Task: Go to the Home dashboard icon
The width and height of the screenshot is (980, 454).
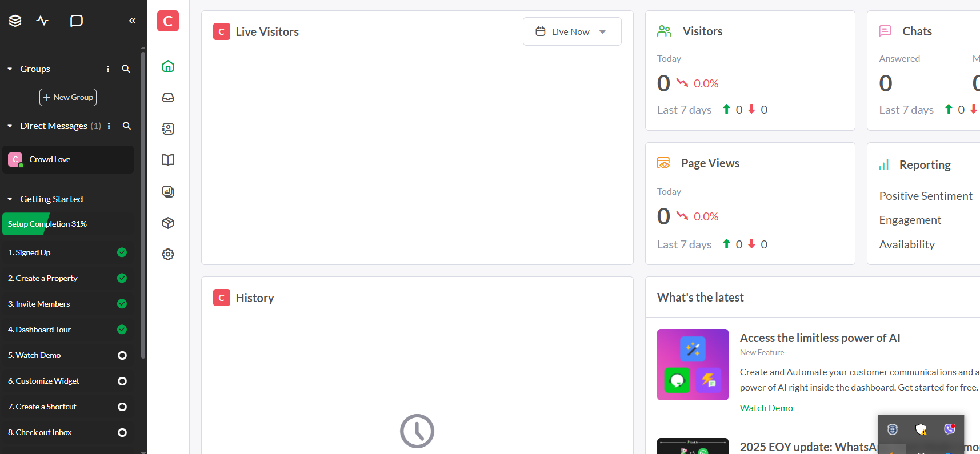Action: point(168,66)
